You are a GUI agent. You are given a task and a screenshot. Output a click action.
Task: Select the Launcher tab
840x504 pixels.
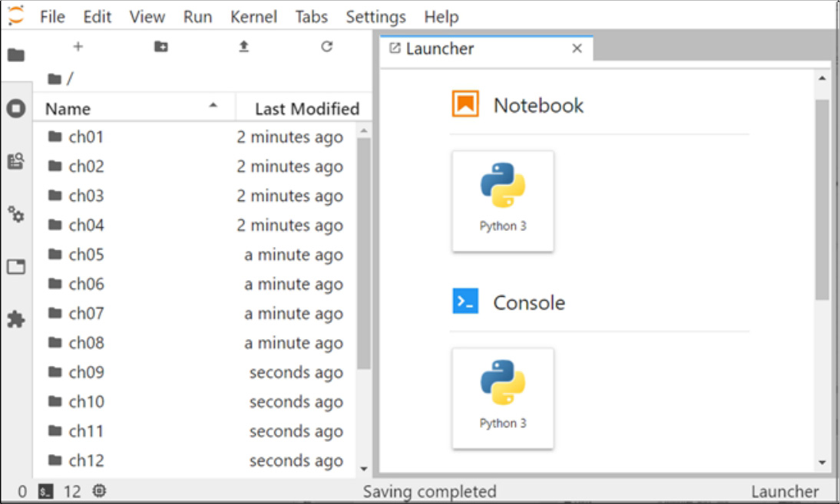pyautogui.click(x=440, y=49)
